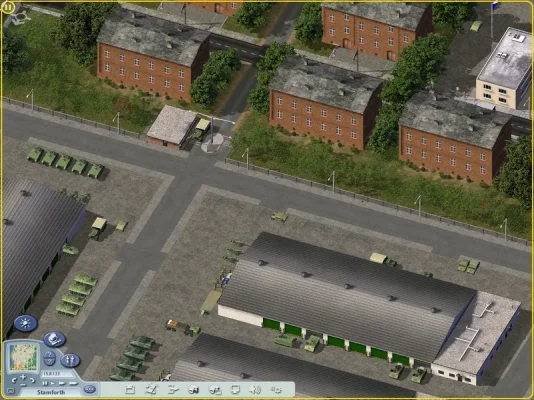Open audio options speaker icon
Image resolution: width=534 pixels, height=400 pixels.
click(x=255, y=389)
